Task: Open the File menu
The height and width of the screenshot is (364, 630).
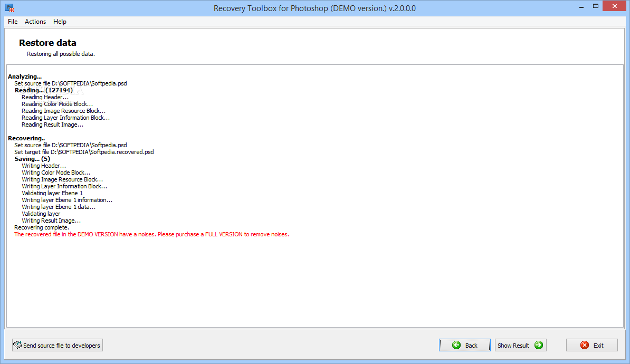Action: 13,22
